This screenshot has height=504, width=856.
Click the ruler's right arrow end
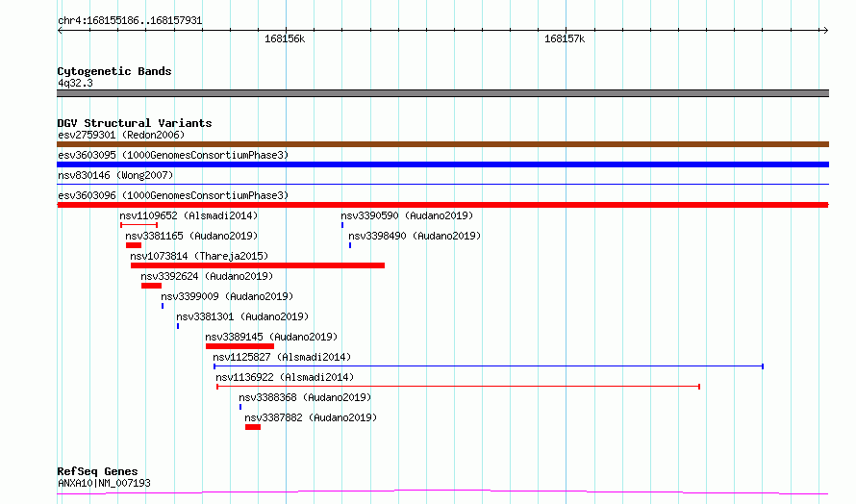tap(825, 31)
